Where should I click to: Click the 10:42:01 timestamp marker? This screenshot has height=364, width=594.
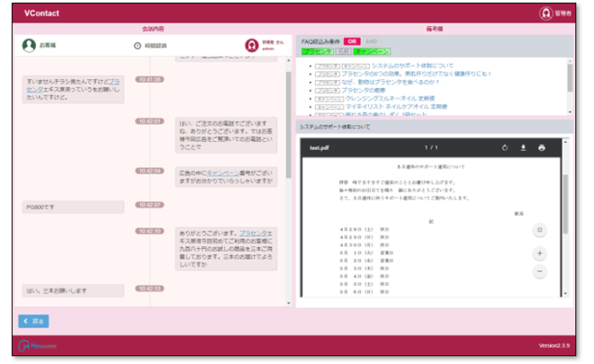148,120
